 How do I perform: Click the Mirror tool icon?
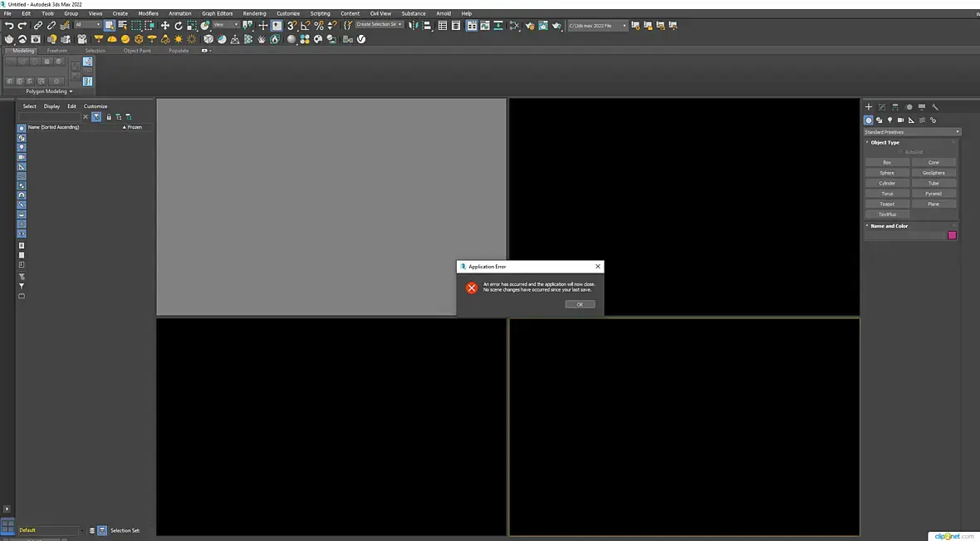[x=413, y=26]
